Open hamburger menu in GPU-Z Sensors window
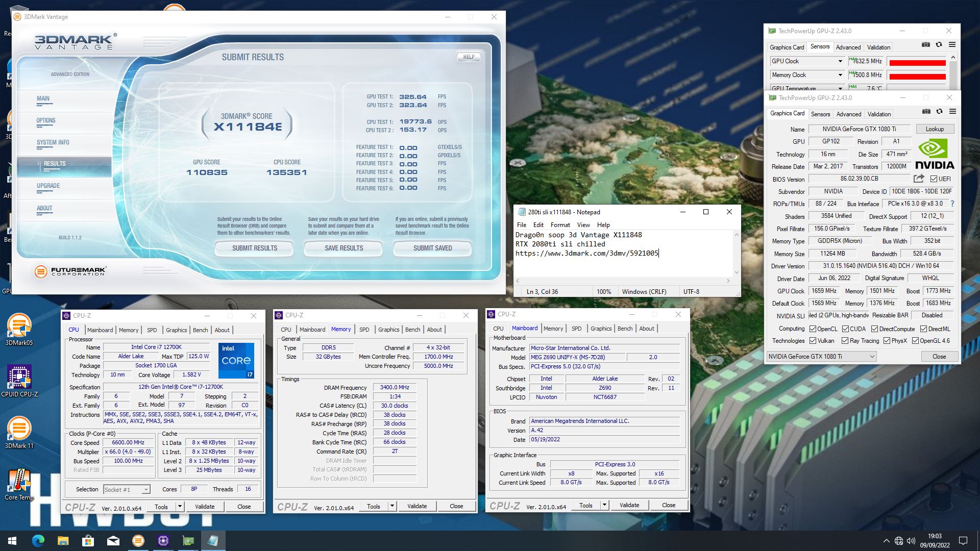Viewport: 980px width, 551px height. [x=952, y=45]
